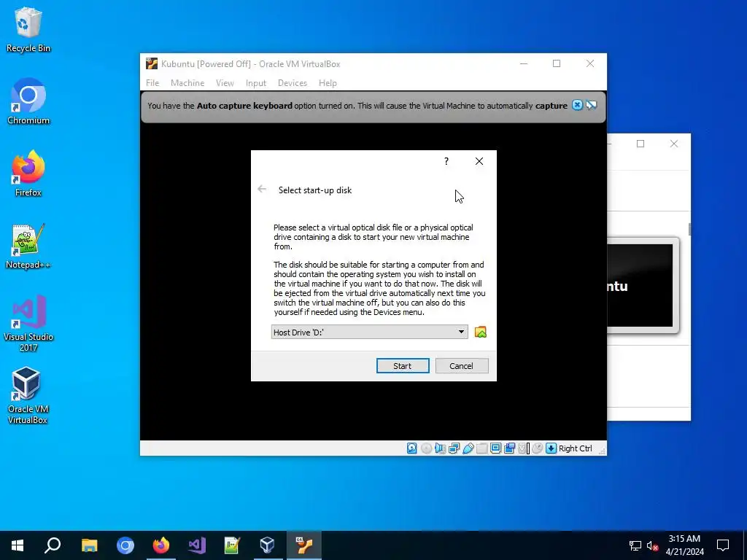The width and height of the screenshot is (747, 560).
Task: Cancel the start-up disk selection
Action: point(462,366)
